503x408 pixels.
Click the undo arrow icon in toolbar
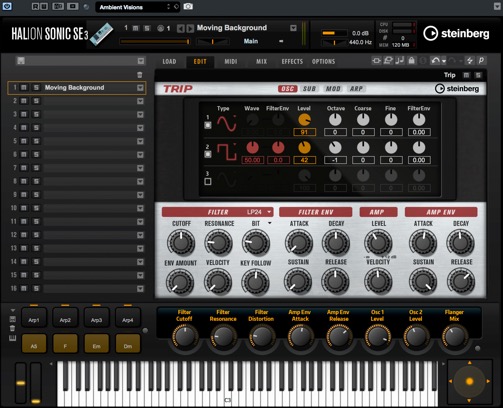(x=435, y=61)
